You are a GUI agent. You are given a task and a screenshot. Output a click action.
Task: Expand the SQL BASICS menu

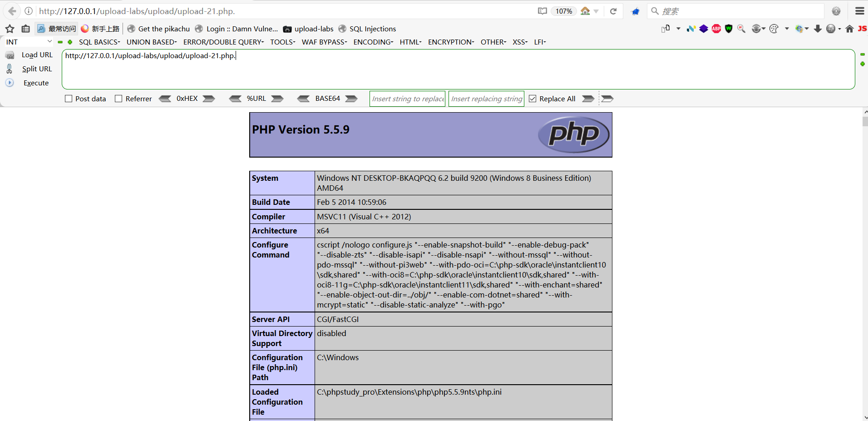pos(99,42)
